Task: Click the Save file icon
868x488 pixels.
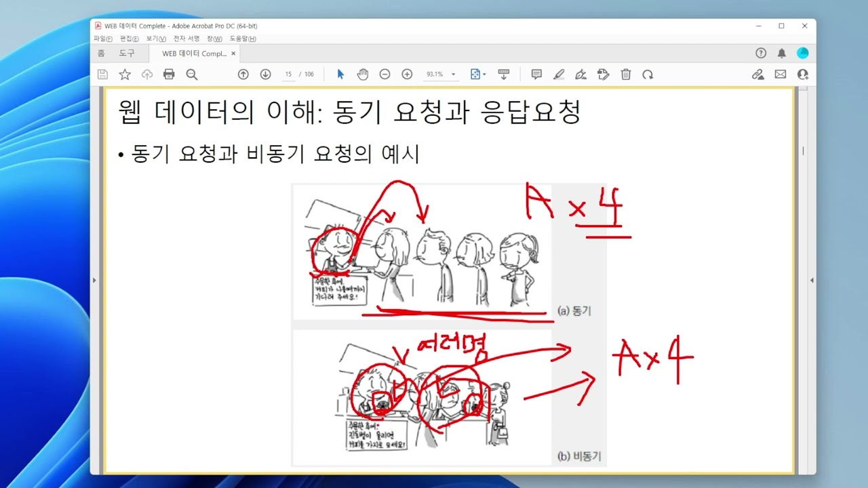Action: coord(102,74)
